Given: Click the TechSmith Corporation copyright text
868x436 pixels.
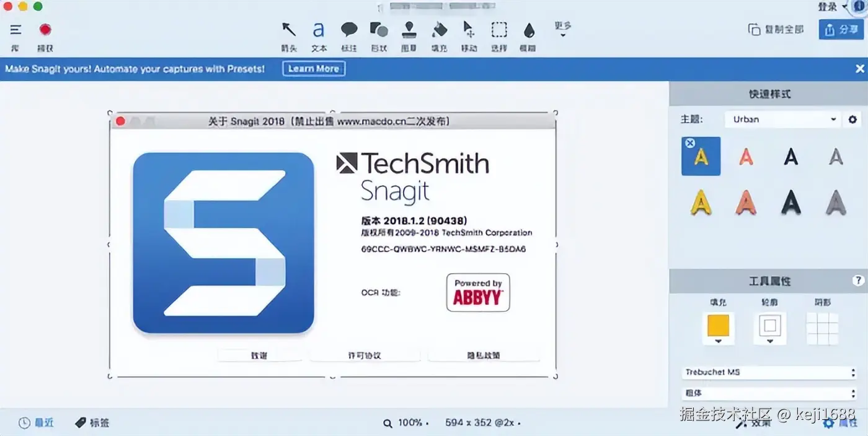Looking at the screenshot, I should click(x=446, y=233).
